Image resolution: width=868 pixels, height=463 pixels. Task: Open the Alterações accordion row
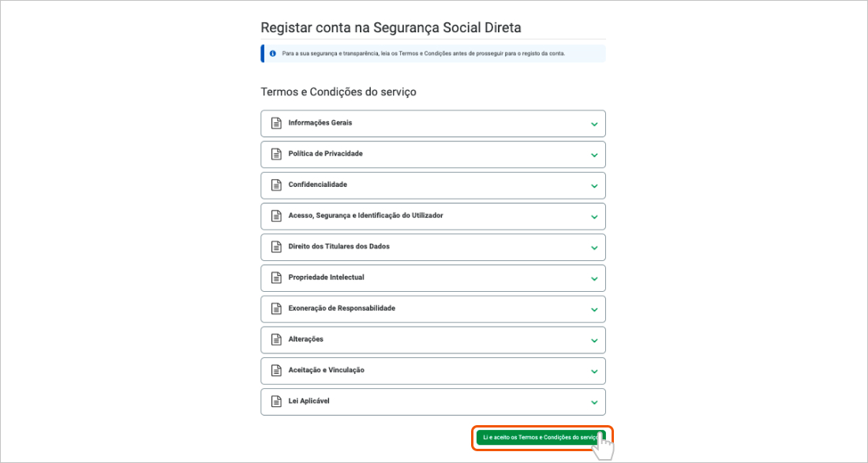coord(306,339)
